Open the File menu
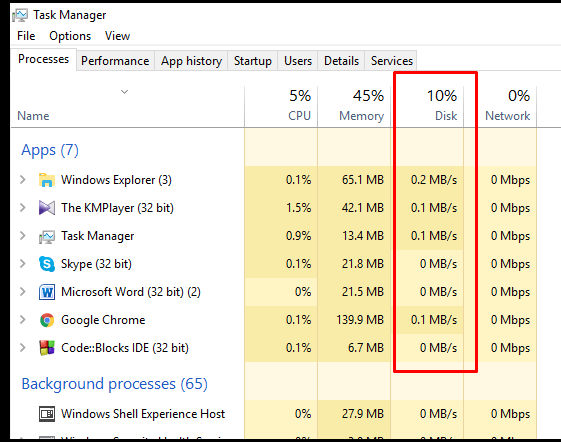 point(26,36)
